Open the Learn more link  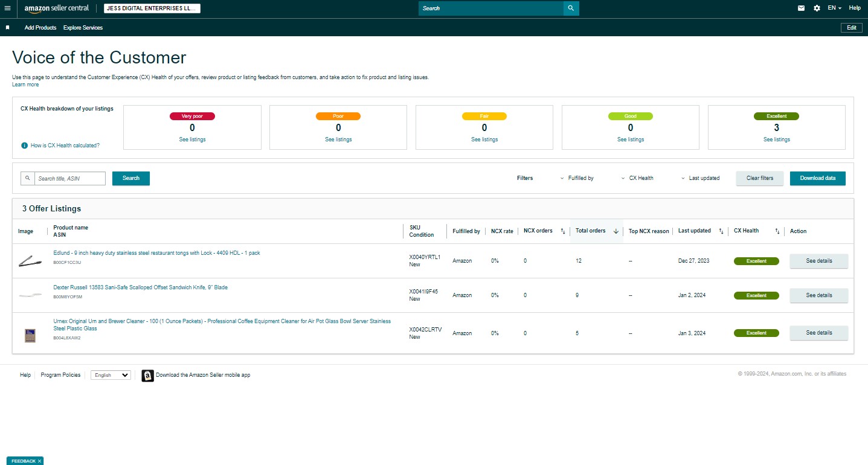25,85
